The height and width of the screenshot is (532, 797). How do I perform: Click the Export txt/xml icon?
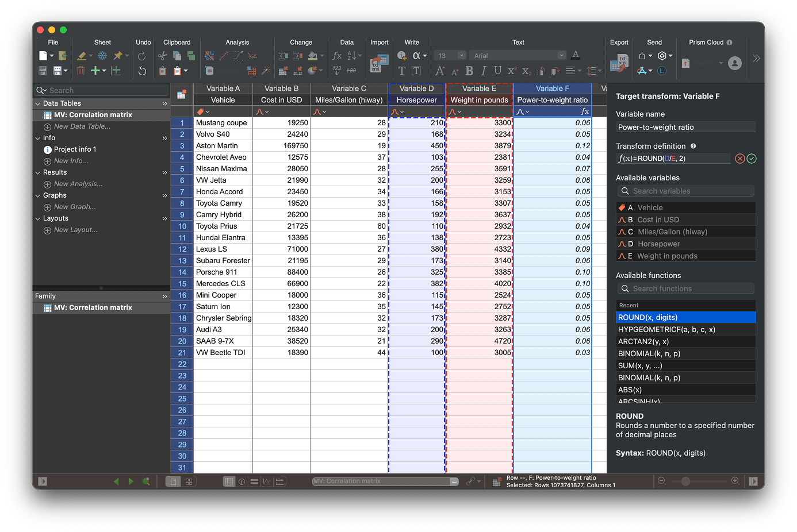tap(619, 63)
